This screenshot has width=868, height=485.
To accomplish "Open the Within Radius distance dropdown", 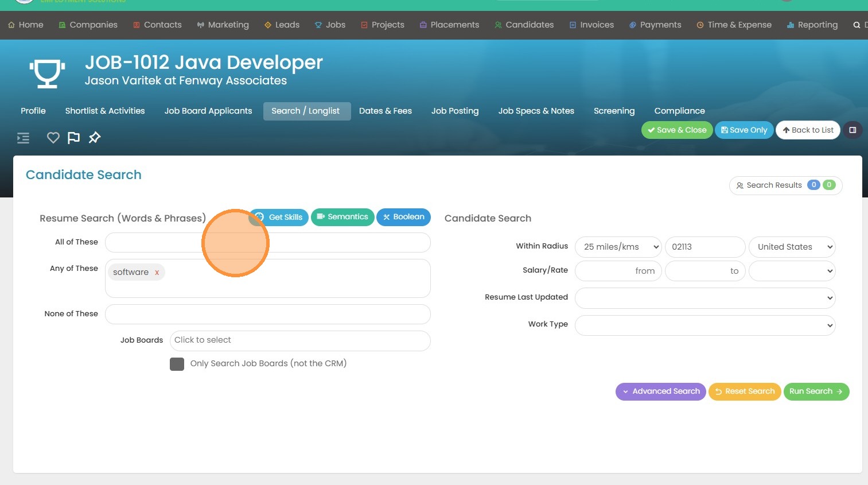I will (x=618, y=247).
